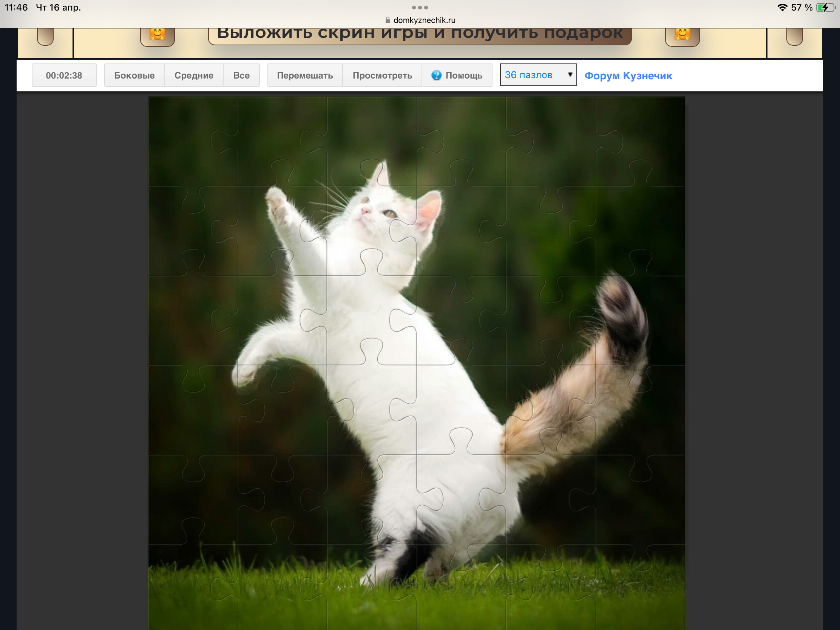Tap the three-dot multitasking icon at top
The height and width of the screenshot is (630, 840).
(x=420, y=8)
